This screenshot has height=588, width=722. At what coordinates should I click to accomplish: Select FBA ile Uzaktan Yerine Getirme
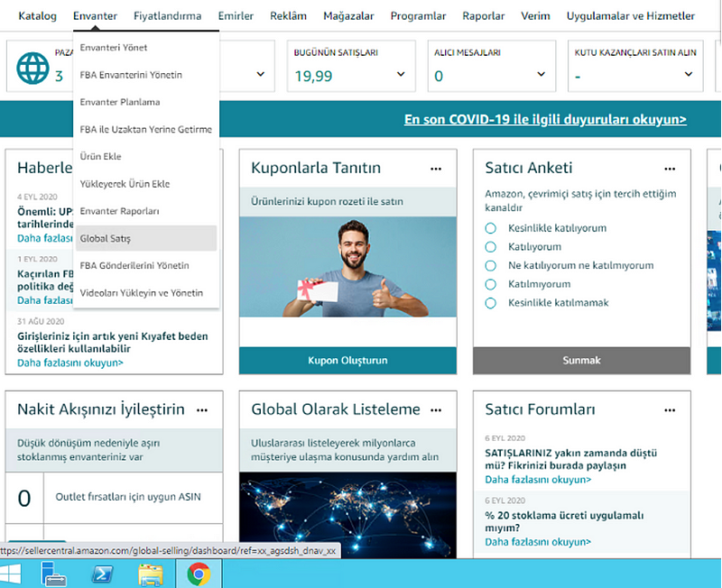[x=146, y=129]
